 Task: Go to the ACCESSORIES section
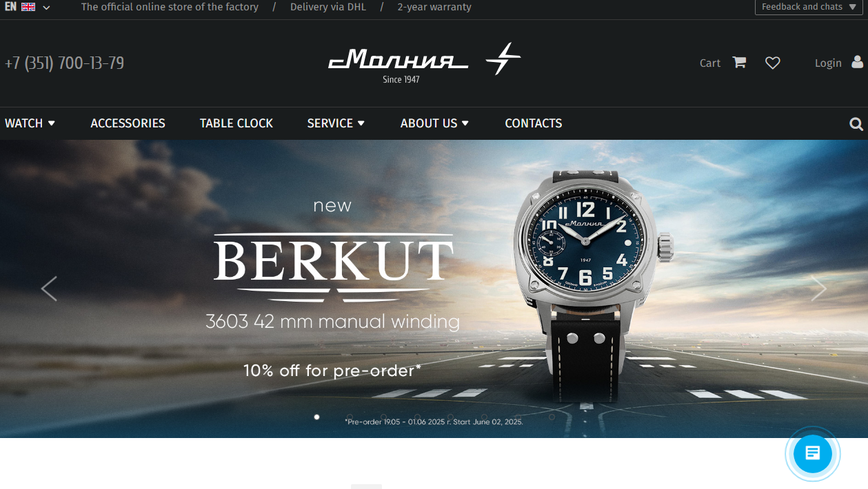[128, 123]
